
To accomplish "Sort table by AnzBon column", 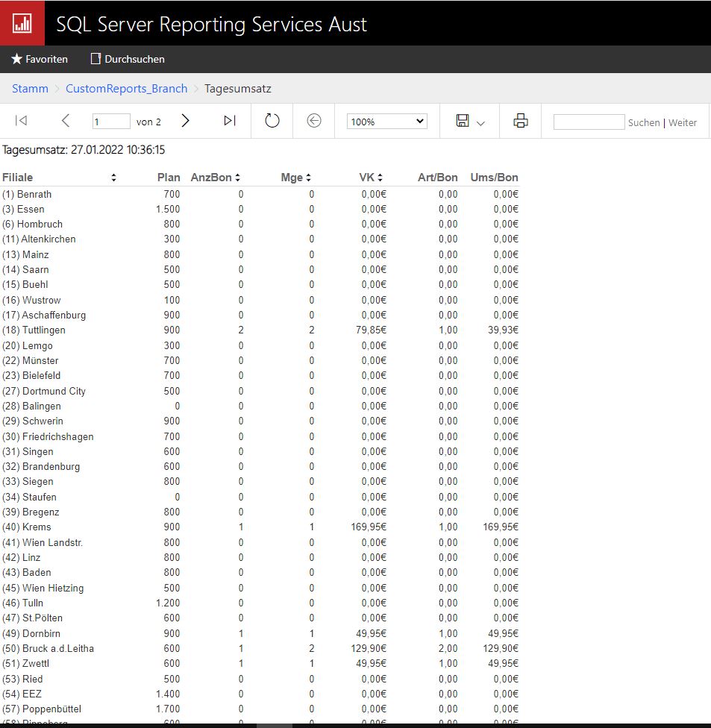I will tap(237, 178).
